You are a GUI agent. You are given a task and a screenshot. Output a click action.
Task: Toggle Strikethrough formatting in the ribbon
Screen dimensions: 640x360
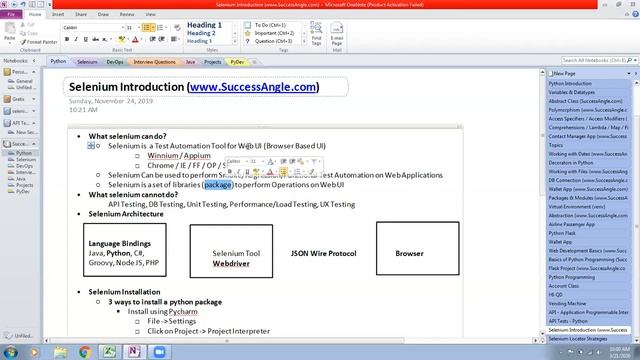(95, 39)
